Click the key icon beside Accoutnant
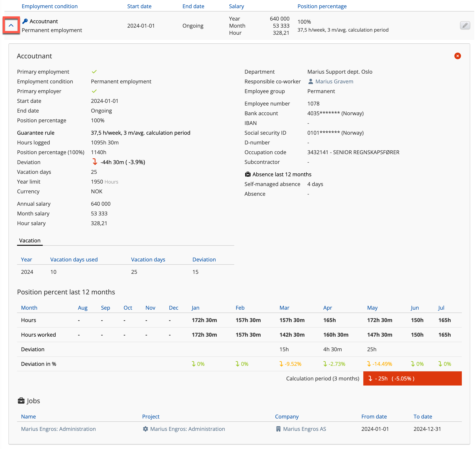 point(25,21)
